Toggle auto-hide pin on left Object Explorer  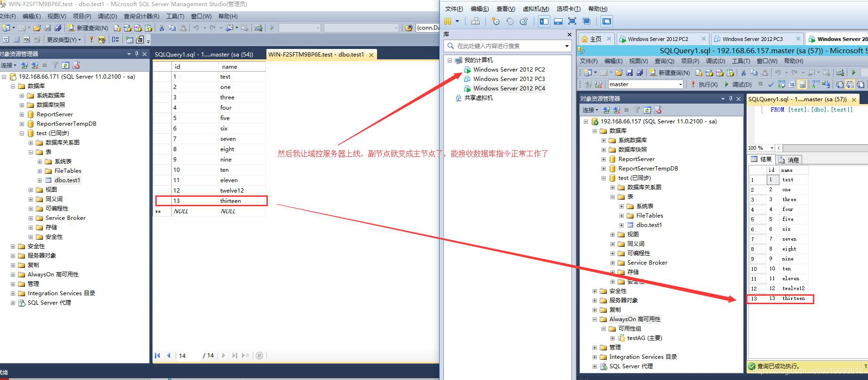[x=137, y=54]
